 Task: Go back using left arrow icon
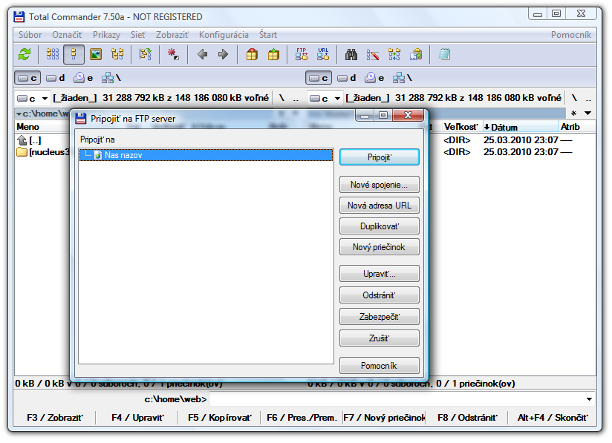point(202,54)
